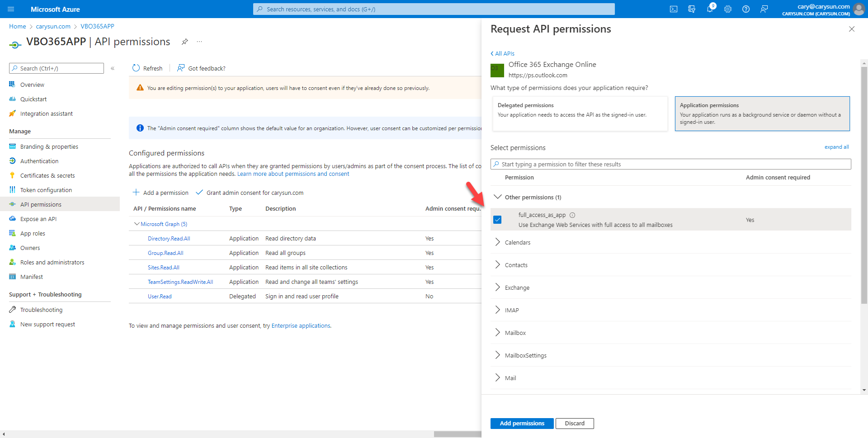Click the carysun.com breadcrumb
Image resolution: width=868 pixels, height=438 pixels.
pyautogui.click(x=53, y=26)
